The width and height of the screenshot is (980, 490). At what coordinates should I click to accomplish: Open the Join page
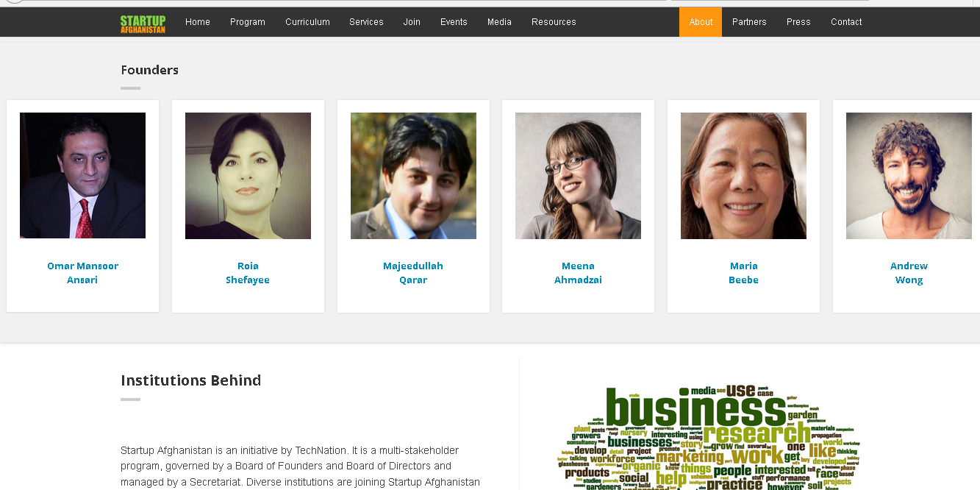pos(412,22)
